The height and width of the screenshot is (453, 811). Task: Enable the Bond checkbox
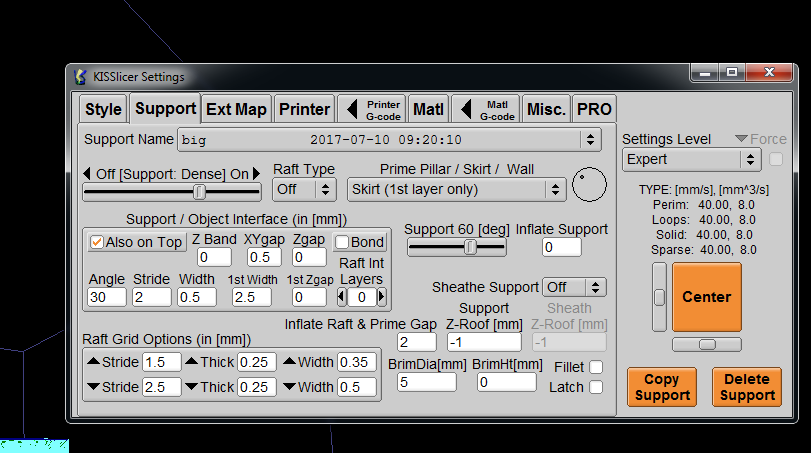point(342,242)
